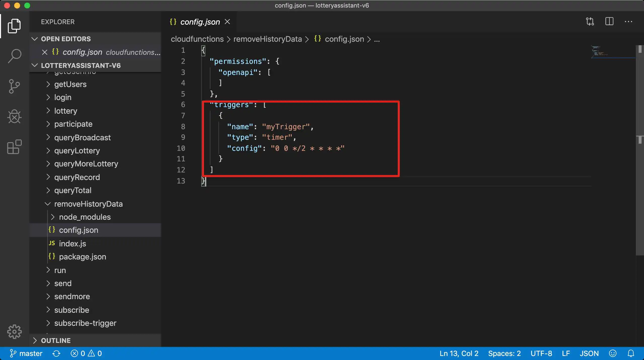The width and height of the screenshot is (644, 360).
Task: Open index.js in the explorer
Action: [x=72, y=244]
